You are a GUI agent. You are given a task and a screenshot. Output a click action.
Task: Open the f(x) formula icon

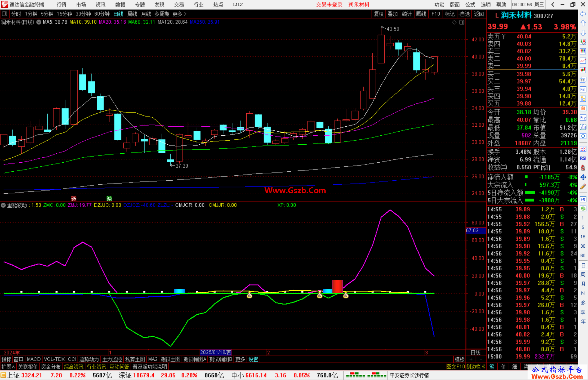[x=583, y=127]
